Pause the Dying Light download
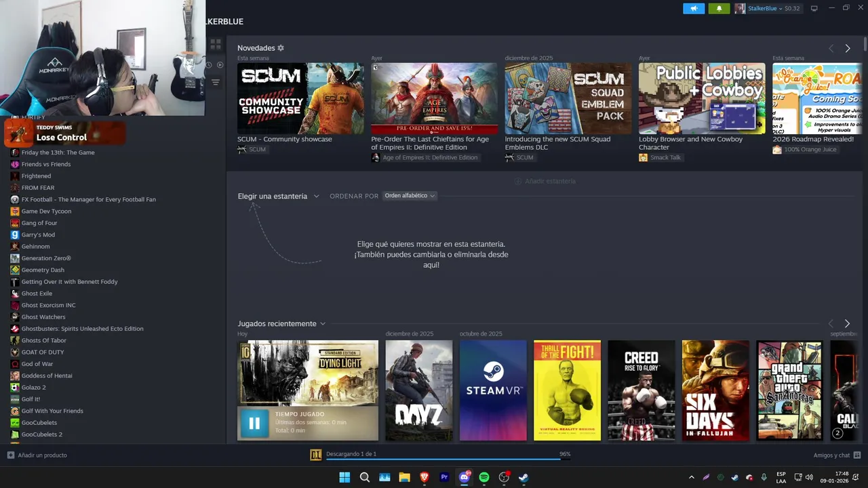868x488 pixels. coord(254,423)
